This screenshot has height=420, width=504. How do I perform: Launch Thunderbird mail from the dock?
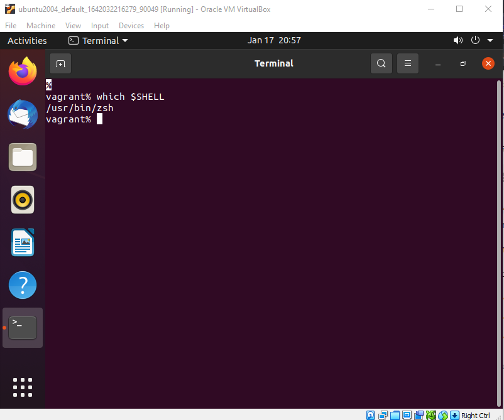[x=23, y=114]
